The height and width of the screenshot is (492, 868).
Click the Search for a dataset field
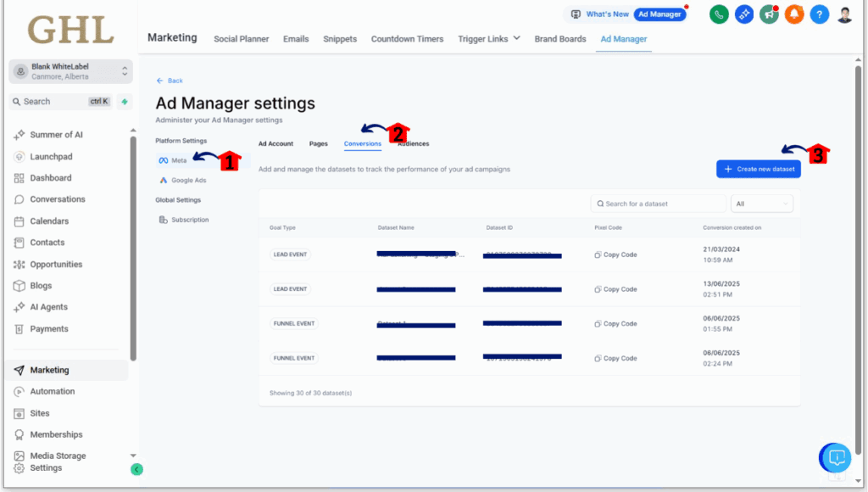pyautogui.click(x=658, y=204)
